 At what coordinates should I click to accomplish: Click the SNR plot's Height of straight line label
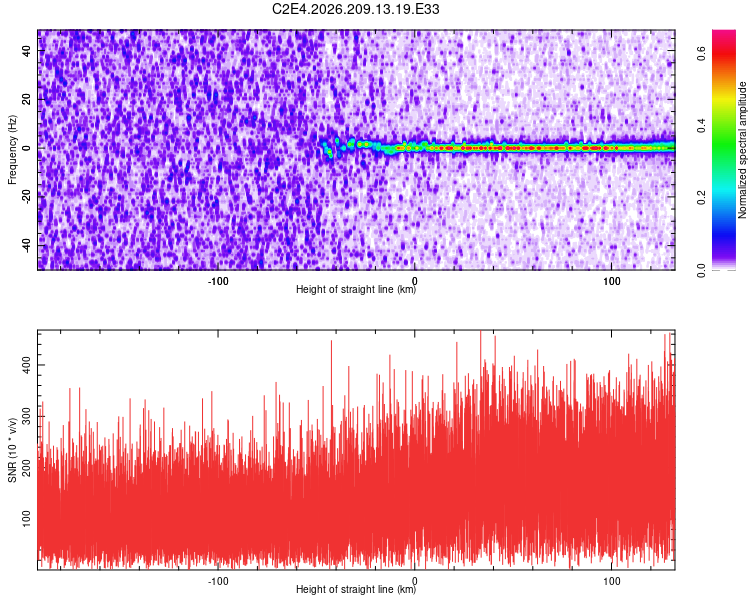point(356,589)
